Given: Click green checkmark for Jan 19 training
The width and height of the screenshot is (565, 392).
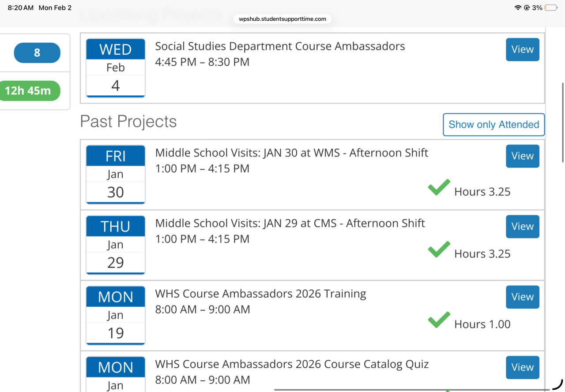Looking at the screenshot, I should coord(439,320).
